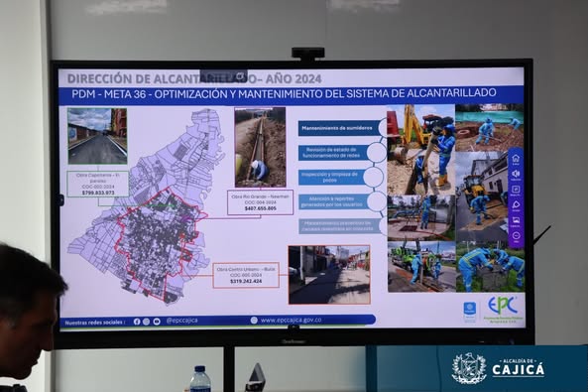Click the Facebook icon in footer
The image size is (588, 392).
pyautogui.click(x=137, y=322)
